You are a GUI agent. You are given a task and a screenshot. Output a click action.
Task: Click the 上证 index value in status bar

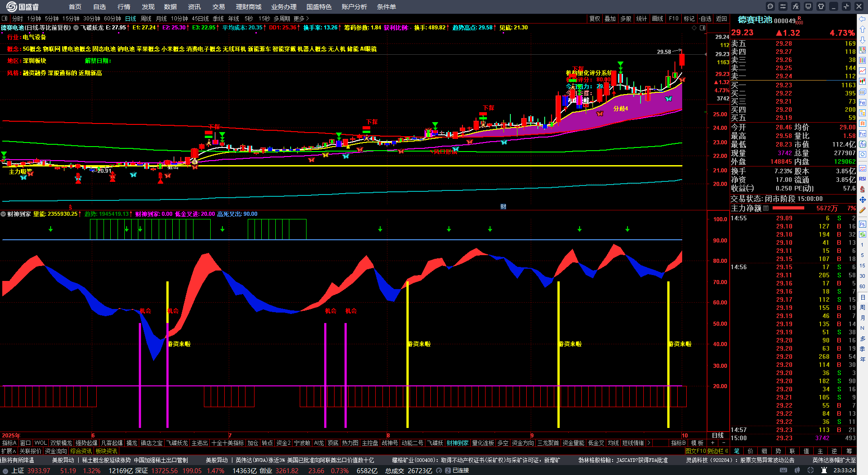pos(39,470)
